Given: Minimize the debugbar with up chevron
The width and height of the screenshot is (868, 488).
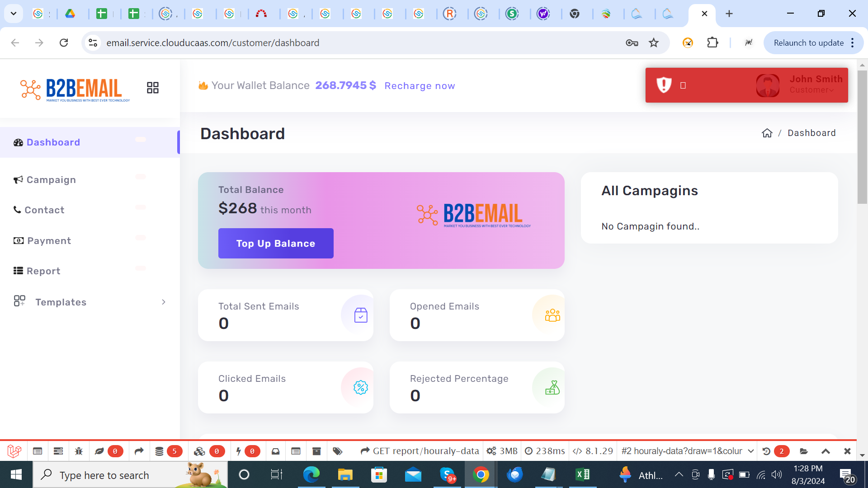Looking at the screenshot, I should click(x=826, y=451).
